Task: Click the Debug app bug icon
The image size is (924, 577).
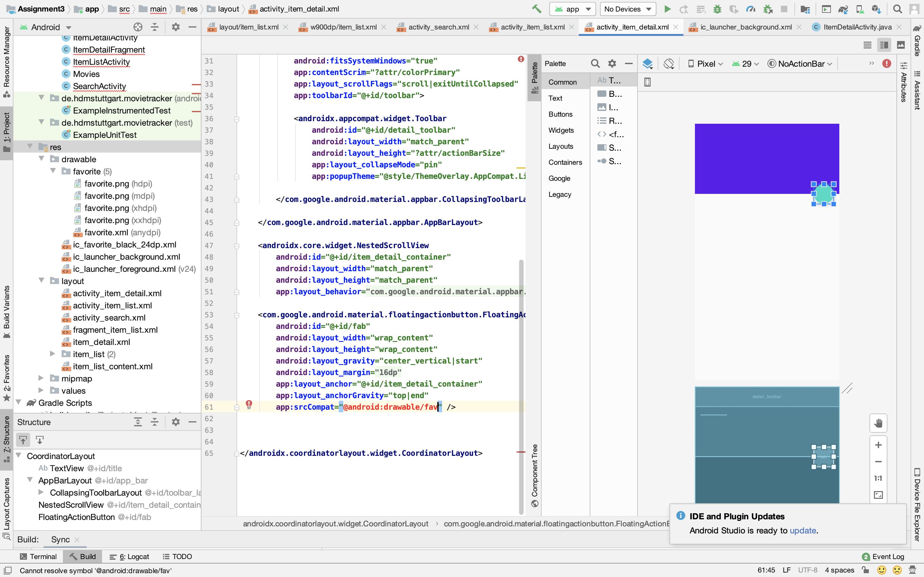Action: 717,9
